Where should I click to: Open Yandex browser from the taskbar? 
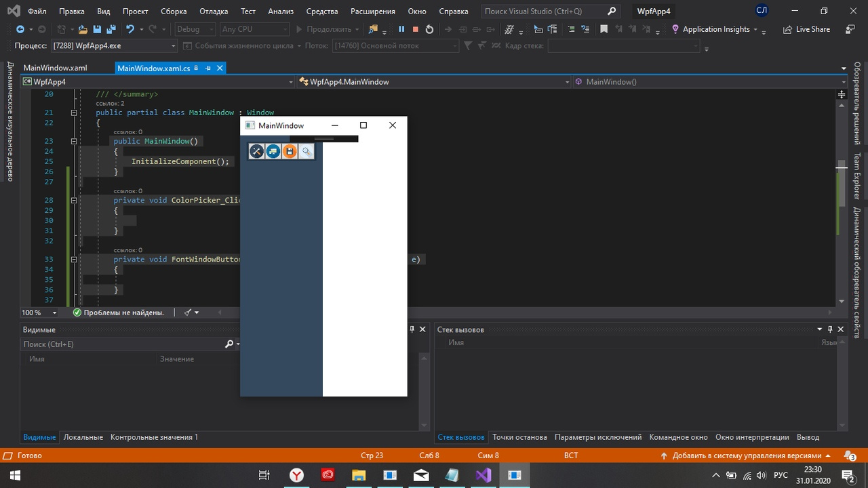coord(296,475)
